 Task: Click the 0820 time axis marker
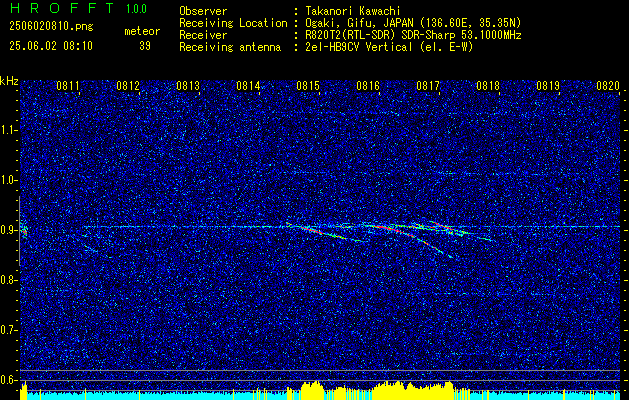pyautogui.click(x=608, y=85)
